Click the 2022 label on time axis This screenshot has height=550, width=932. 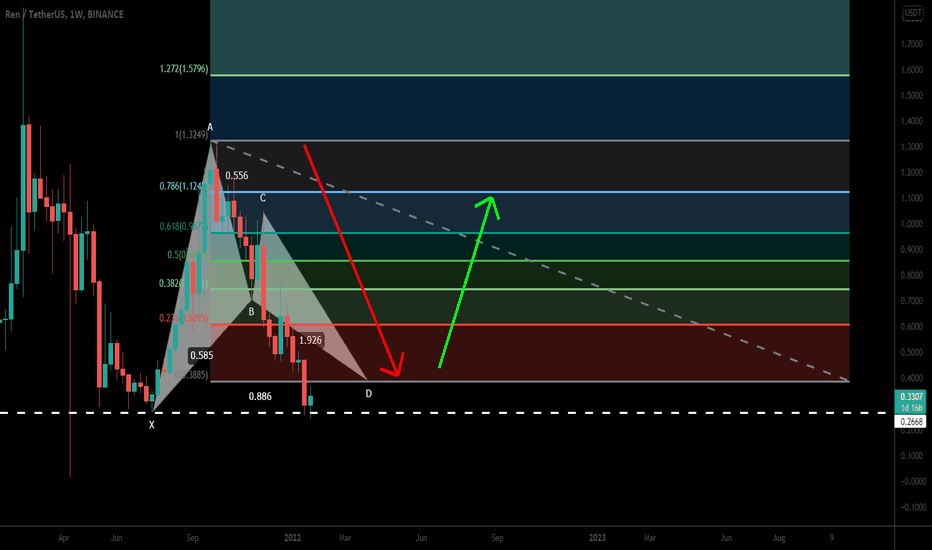292,538
